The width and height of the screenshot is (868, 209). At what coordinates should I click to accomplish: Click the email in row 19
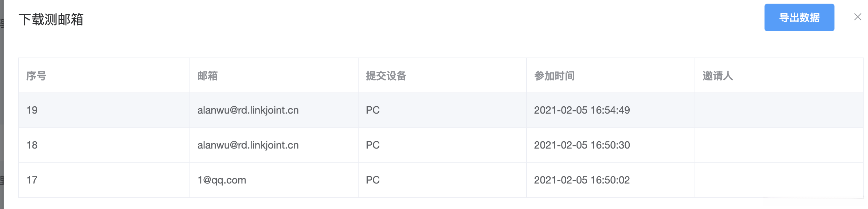[248, 110]
